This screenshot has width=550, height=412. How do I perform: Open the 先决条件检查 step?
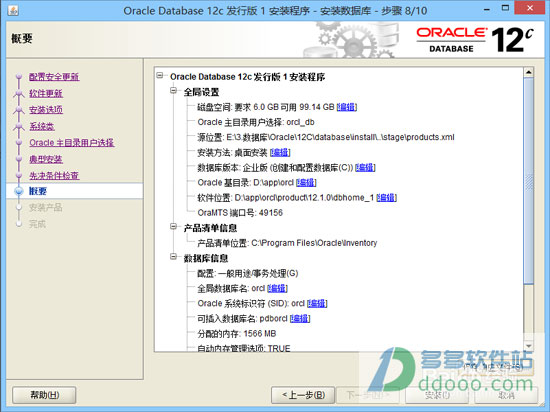point(54,176)
